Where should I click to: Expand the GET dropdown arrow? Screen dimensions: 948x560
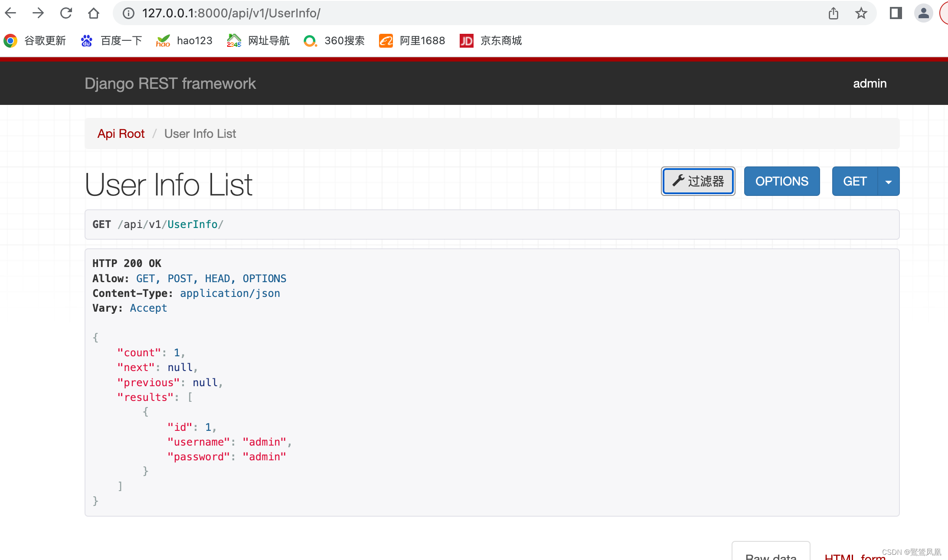[x=890, y=181]
